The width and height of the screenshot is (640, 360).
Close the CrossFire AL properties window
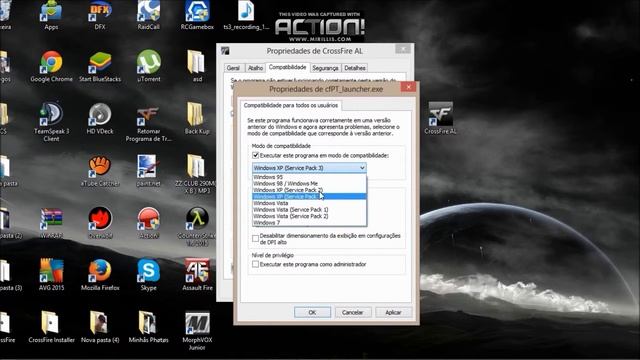403,49
